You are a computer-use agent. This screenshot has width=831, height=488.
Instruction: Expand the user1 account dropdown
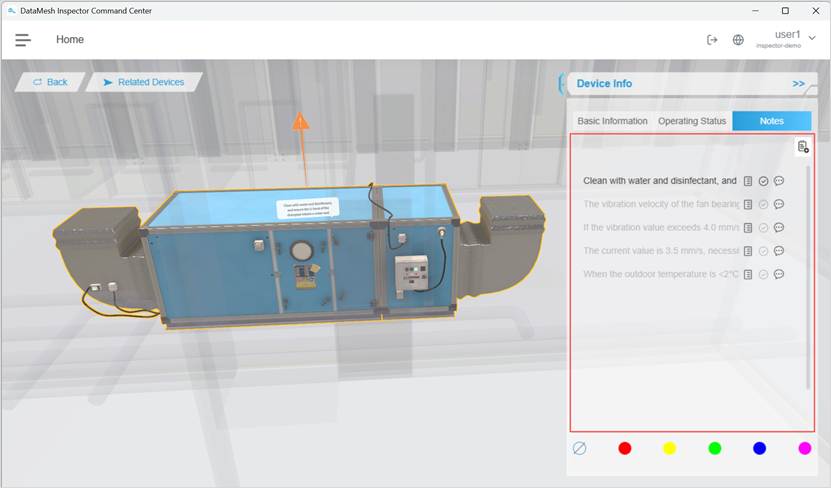811,38
